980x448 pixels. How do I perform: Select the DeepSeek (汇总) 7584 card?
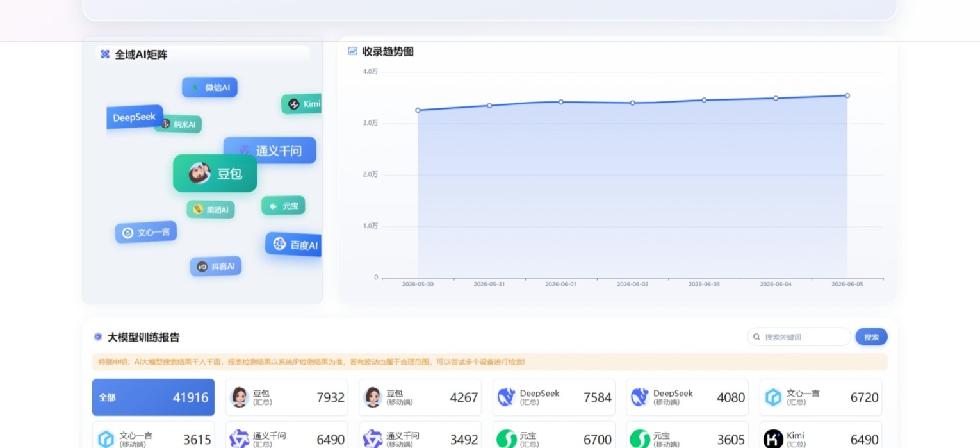[x=554, y=397]
